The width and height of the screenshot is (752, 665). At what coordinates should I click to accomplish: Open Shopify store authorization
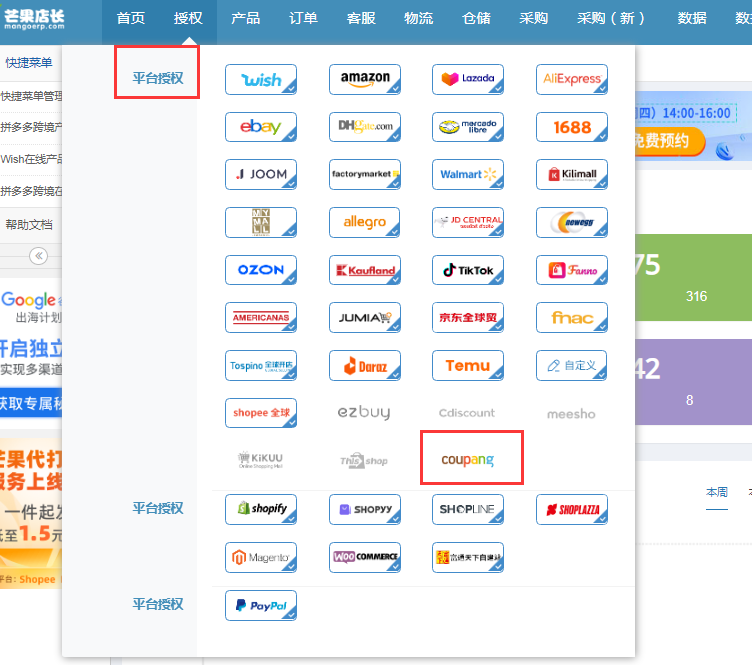click(261, 509)
